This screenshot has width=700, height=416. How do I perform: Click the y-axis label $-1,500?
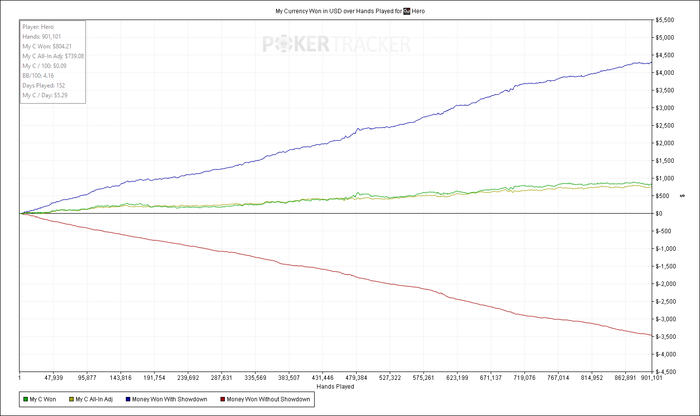[x=666, y=266]
